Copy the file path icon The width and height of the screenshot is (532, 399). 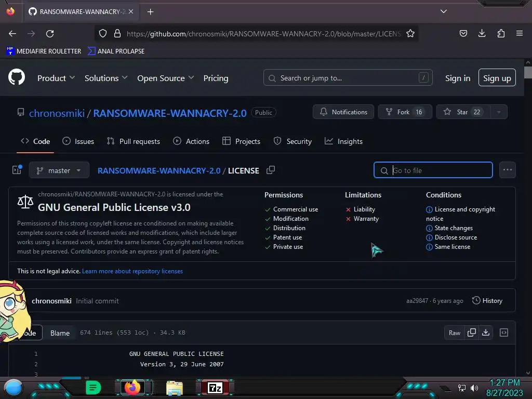[270, 170]
